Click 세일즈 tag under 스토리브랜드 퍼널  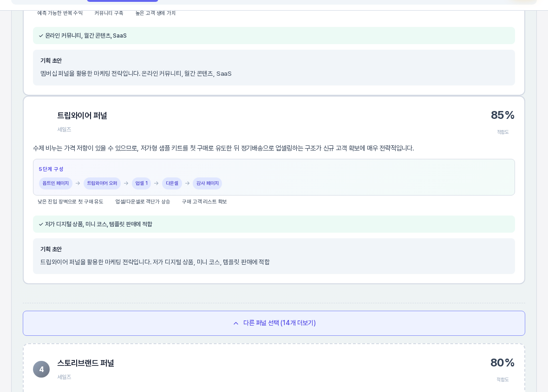pyautogui.click(x=64, y=377)
